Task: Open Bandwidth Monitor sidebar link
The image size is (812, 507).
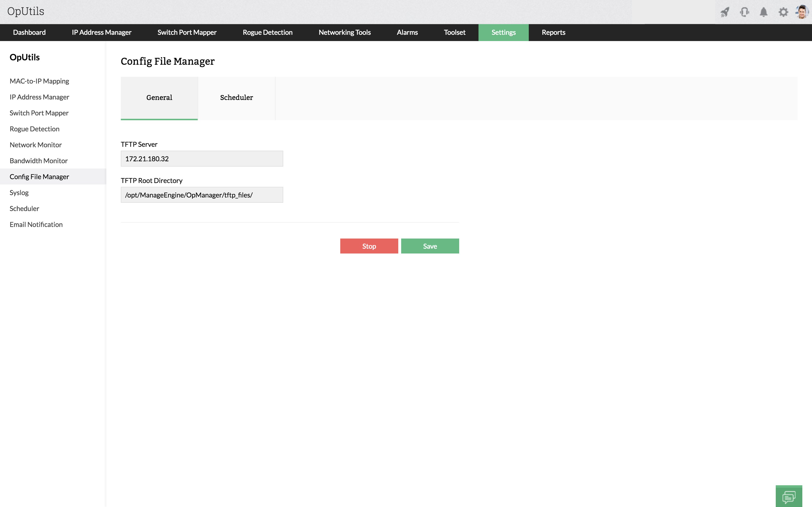Action: pyautogui.click(x=39, y=161)
